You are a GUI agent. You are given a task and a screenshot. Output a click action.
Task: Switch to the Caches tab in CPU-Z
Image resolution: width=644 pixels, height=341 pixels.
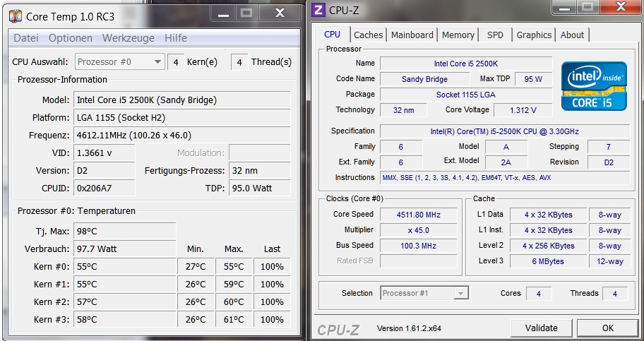coord(368,35)
